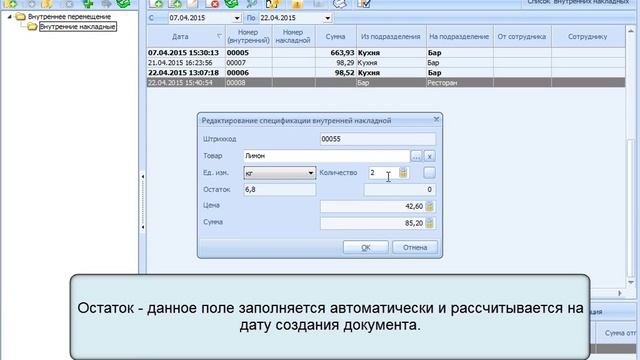The image size is (640, 360).
Task: Clear the Товар field with the x button
Action: (429, 156)
